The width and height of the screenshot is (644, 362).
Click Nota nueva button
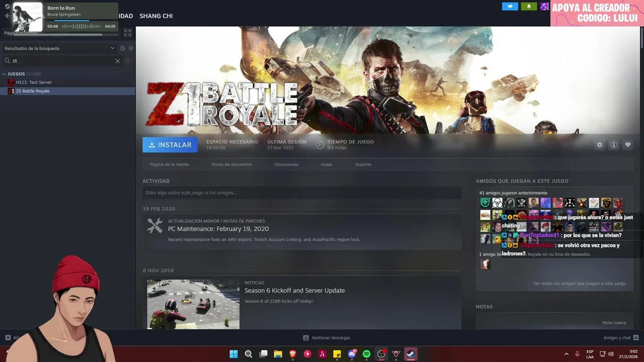[614, 323]
